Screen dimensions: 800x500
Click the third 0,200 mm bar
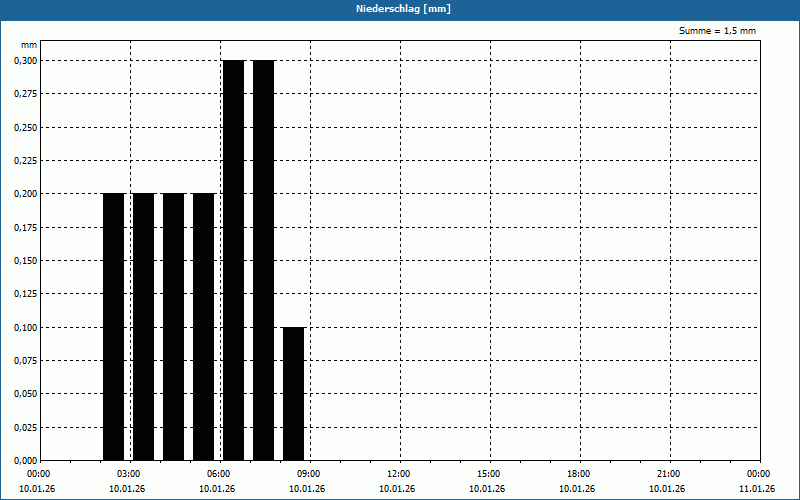[x=173, y=326]
